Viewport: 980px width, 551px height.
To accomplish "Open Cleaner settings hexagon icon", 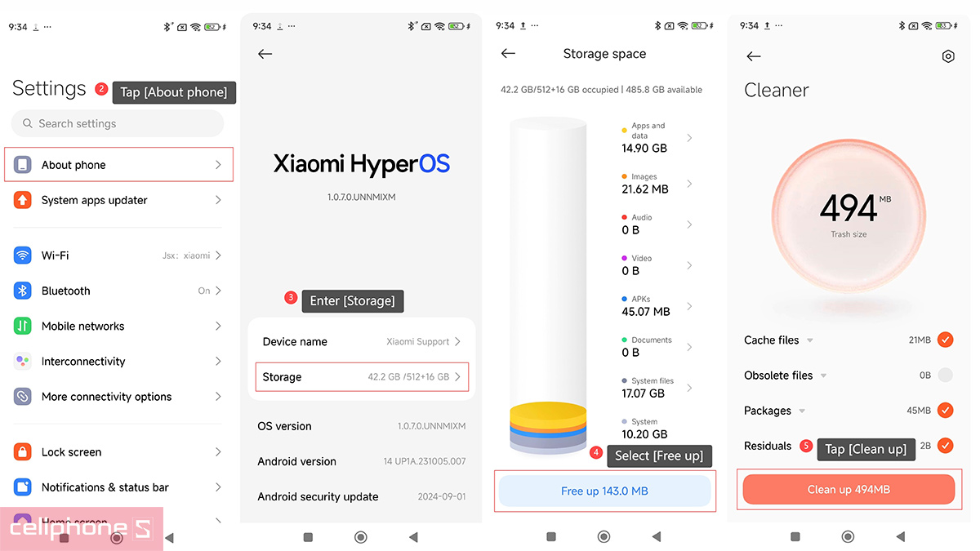I will point(948,56).
